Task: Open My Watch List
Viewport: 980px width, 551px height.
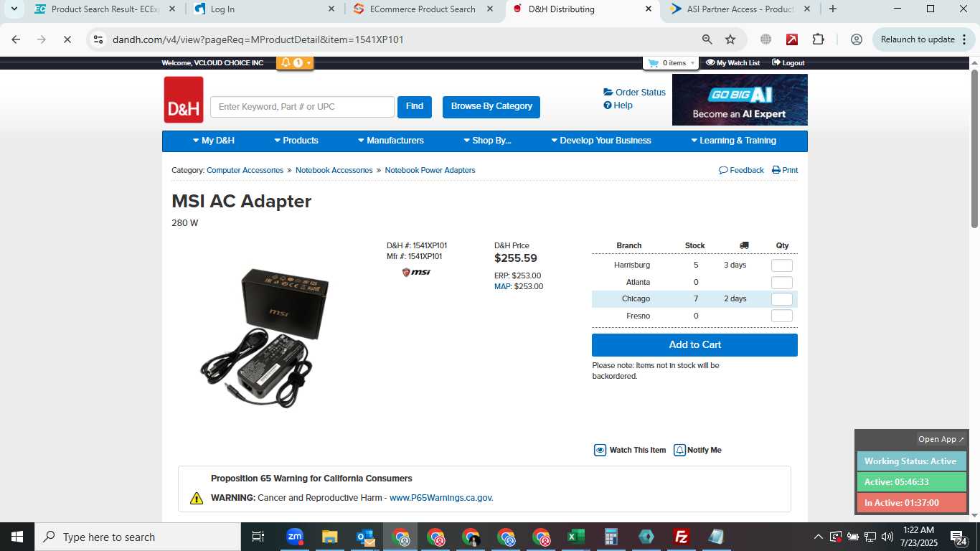Action: pyautogui.click(x=732, y=63)
